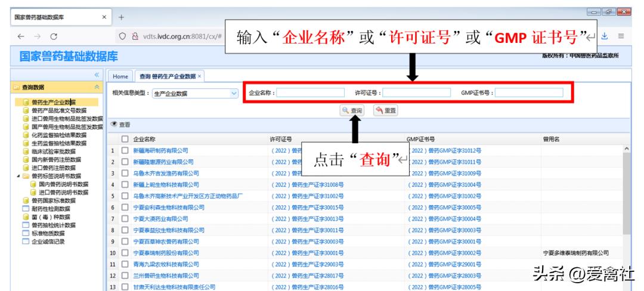
Task: Check the box for 新疆上昵生物科技有限公司
Action: pyautogui.click(x=125, y=185)
